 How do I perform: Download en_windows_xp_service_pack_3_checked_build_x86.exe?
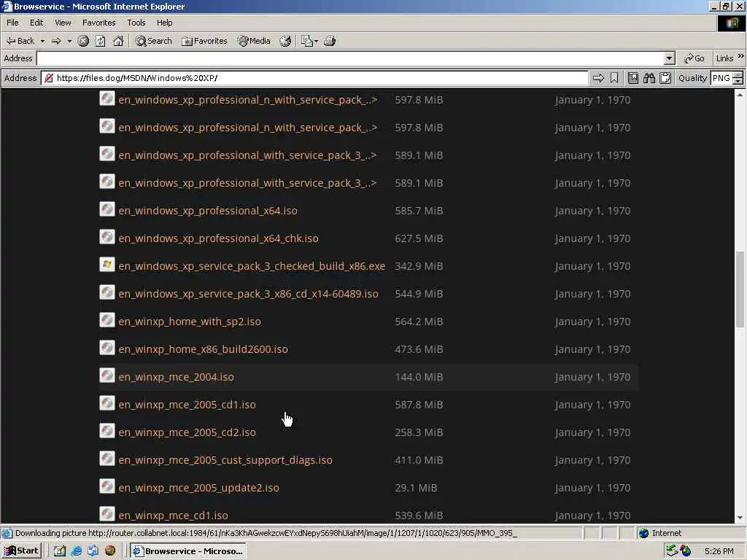252,266
